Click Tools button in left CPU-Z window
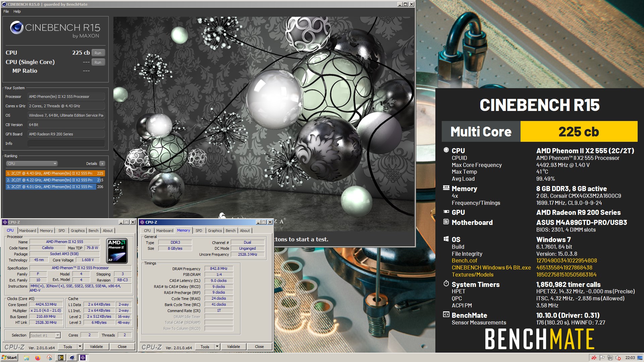Screen dimensions: 644x362 [x=68, y=347]
